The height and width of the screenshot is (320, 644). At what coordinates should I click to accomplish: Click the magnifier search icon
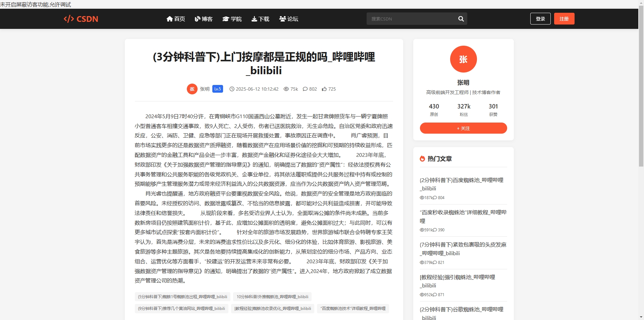point(461,19)
